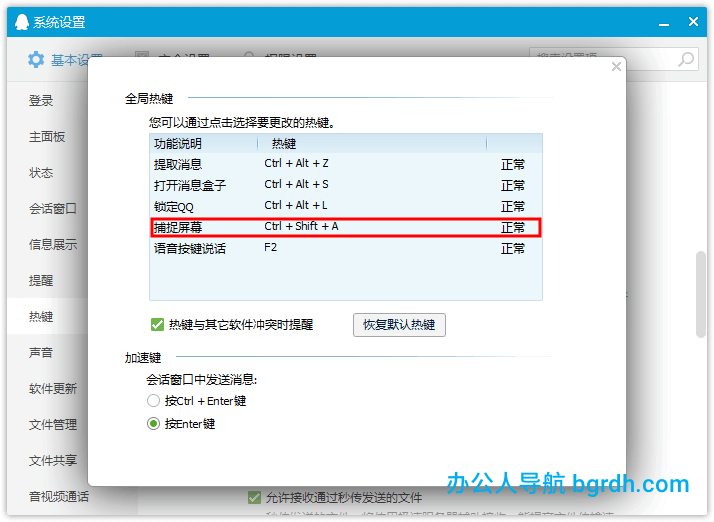This screenshot has width=714, height=522.
Task: Click the 提取消息 Ctrl+Alt+Z hotkey row
Action: pyautogui.click(x=345, y=163)
